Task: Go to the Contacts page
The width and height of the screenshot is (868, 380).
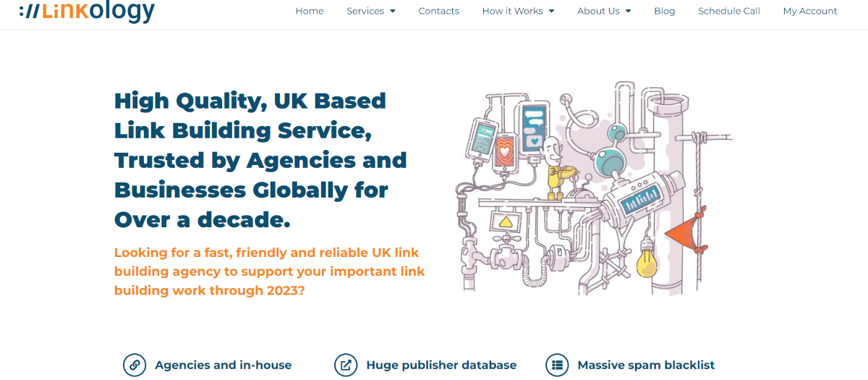Action: [x=438, y=11]
